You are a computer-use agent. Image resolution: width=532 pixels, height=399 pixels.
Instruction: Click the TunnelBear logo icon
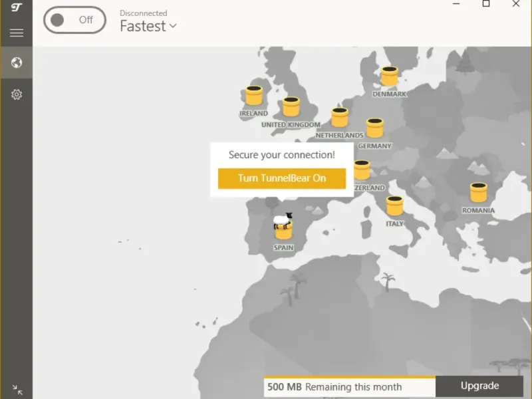pyautogui.click(x=16, y=7)
